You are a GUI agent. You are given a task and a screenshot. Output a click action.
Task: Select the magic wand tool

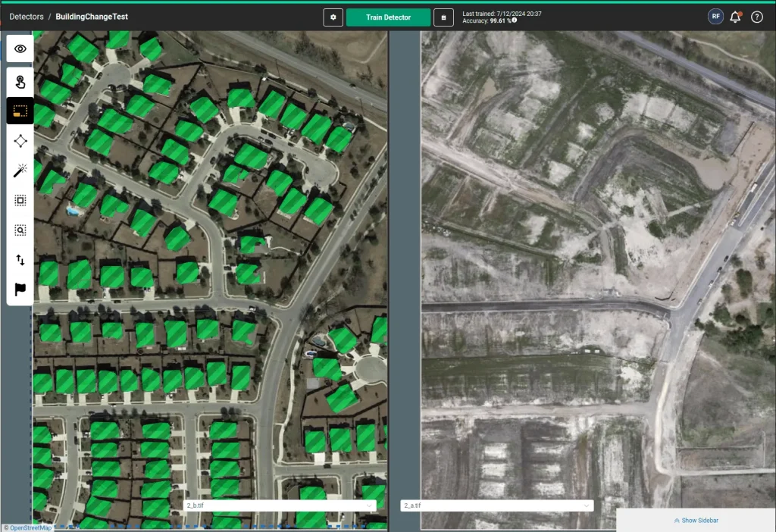coord(20,171)
